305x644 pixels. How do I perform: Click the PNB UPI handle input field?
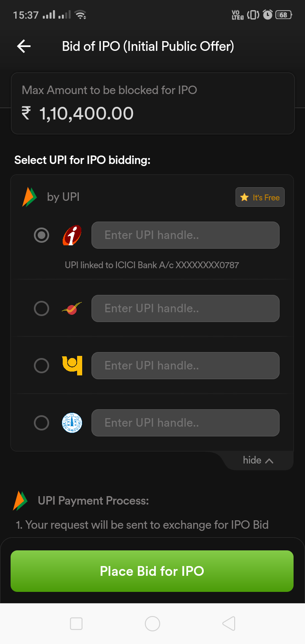186,366
